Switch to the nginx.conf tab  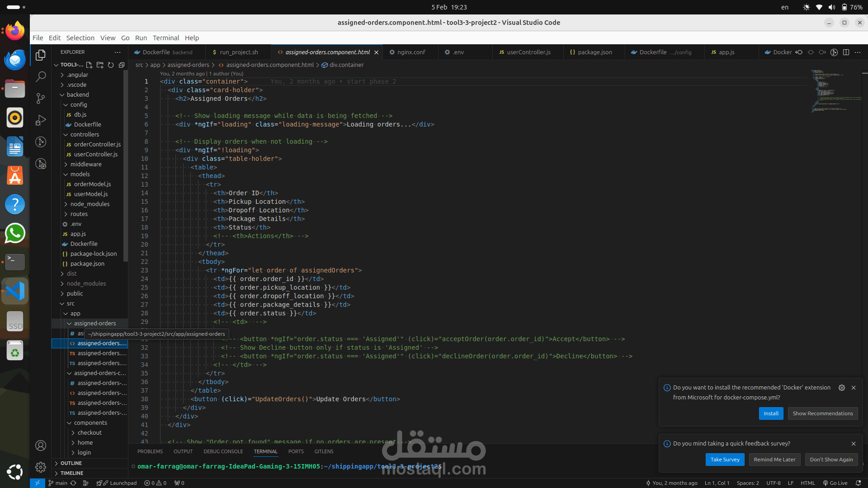coord(411,52)
